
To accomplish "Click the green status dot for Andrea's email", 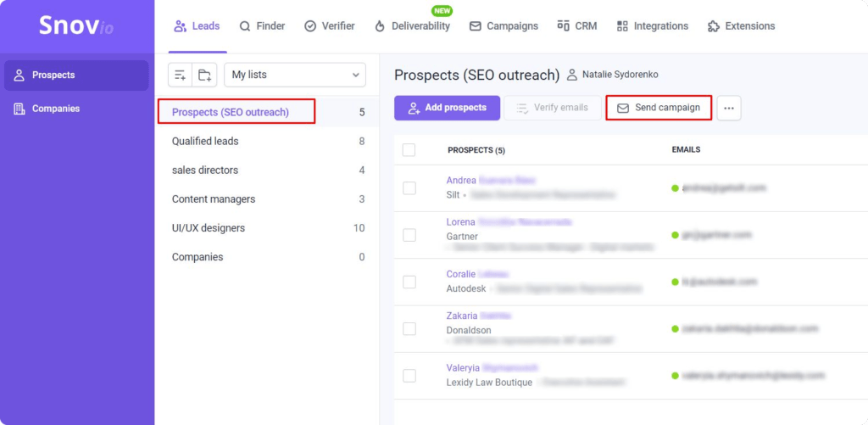I will (675, 188).
